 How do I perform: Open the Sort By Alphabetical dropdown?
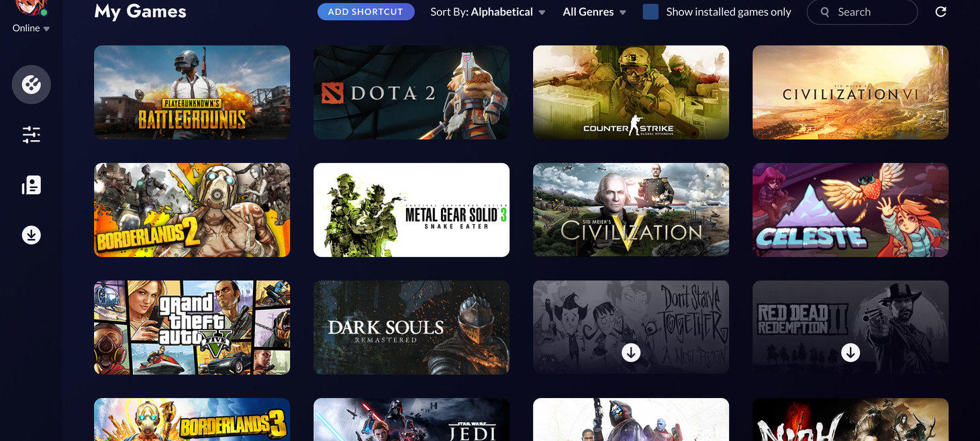pyautogui.click(x=488, y=12)
